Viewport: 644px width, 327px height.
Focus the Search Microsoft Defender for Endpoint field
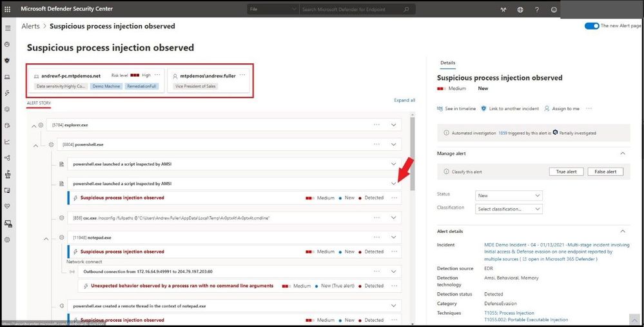click(351, 9)
